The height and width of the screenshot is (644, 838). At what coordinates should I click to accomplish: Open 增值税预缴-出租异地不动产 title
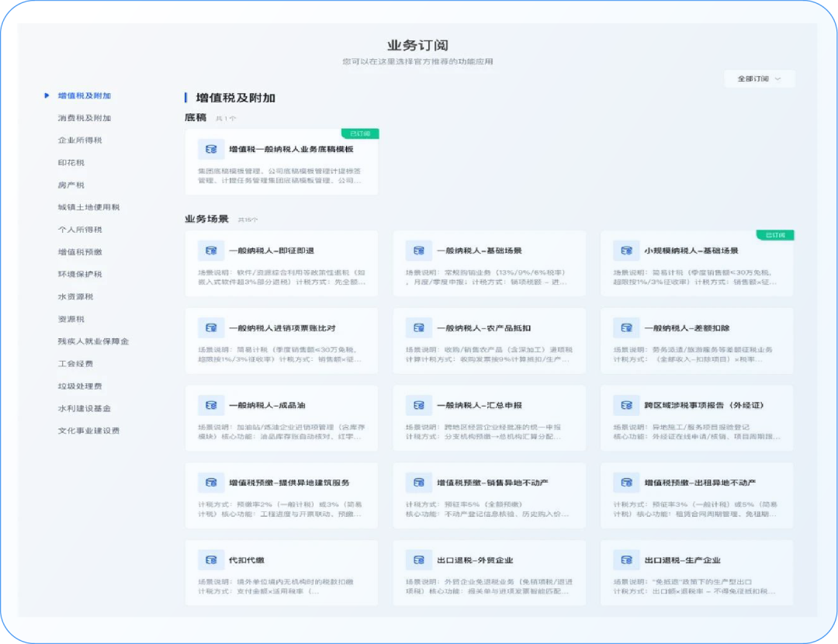pyautogui.click(x=700, y=483)
